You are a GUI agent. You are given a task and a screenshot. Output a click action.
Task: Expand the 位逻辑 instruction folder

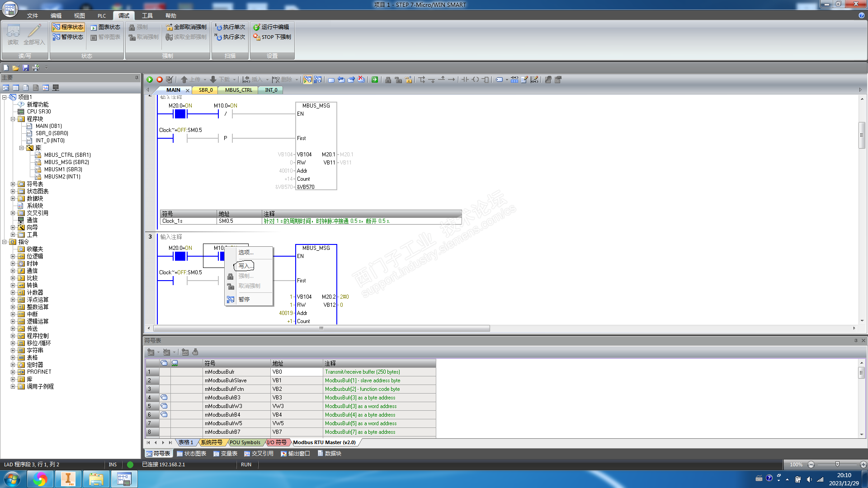pyautogui.click(x=13, y=256)
